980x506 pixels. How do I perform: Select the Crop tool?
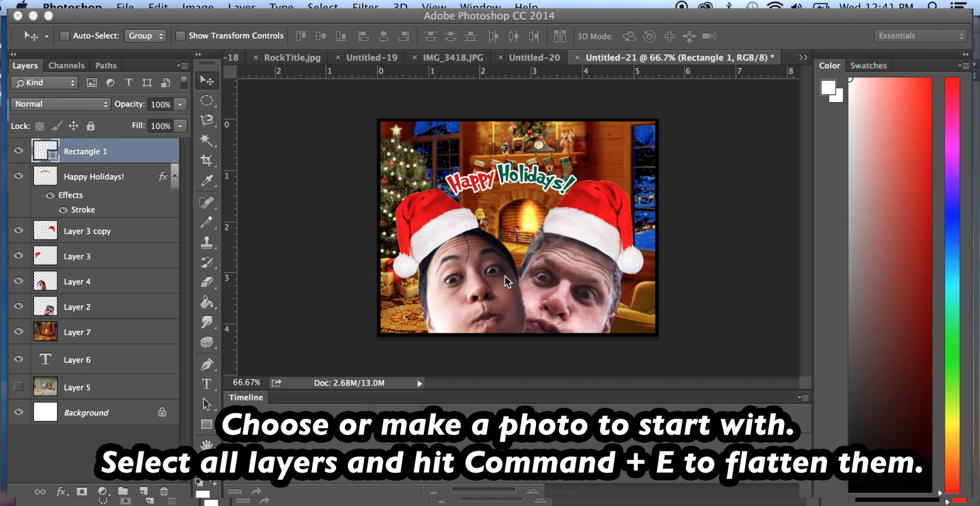(x=207, y=159)
